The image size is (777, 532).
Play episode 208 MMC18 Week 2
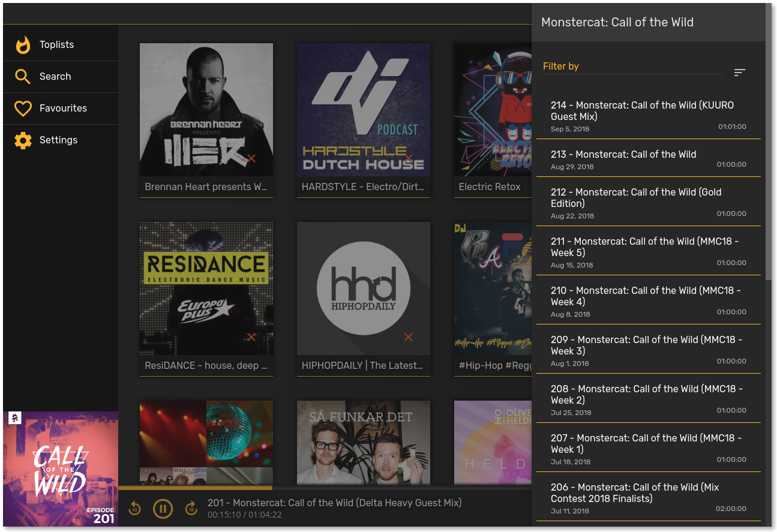(648, 398)
